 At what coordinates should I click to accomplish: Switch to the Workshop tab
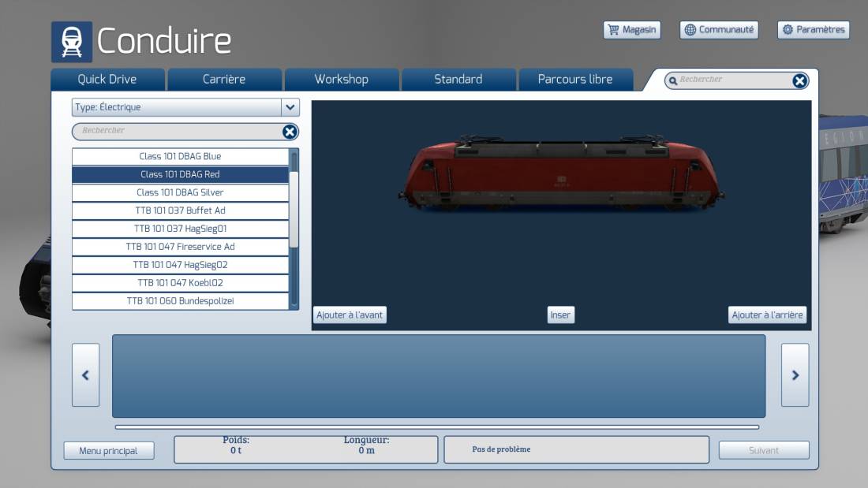pos(341,79)
